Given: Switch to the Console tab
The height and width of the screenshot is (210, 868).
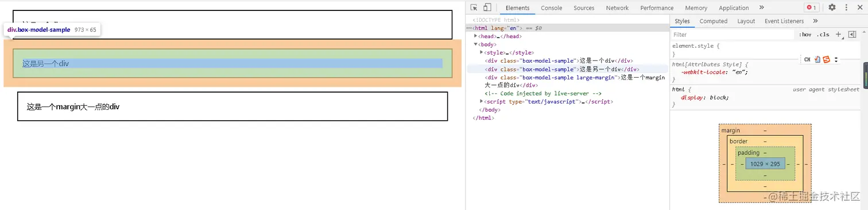Looking at the screenshot, I should pos(552,8).
